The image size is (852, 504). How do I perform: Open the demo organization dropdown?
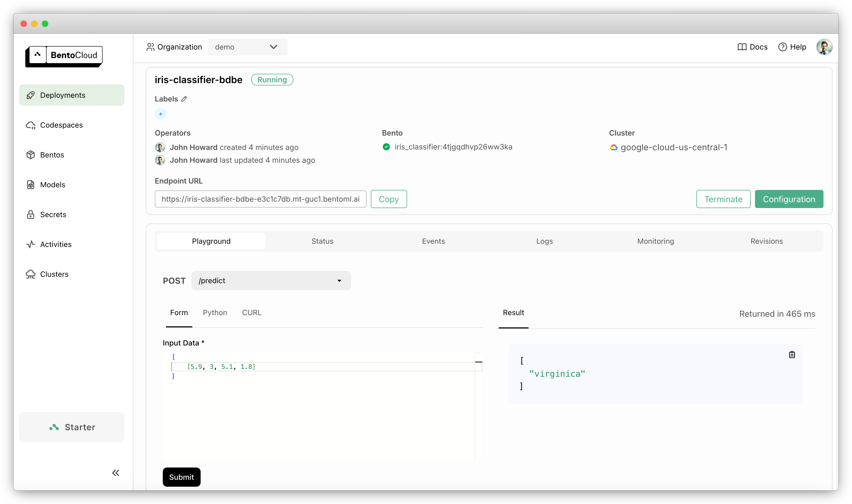pyautogui.click(x=247, y=47)
